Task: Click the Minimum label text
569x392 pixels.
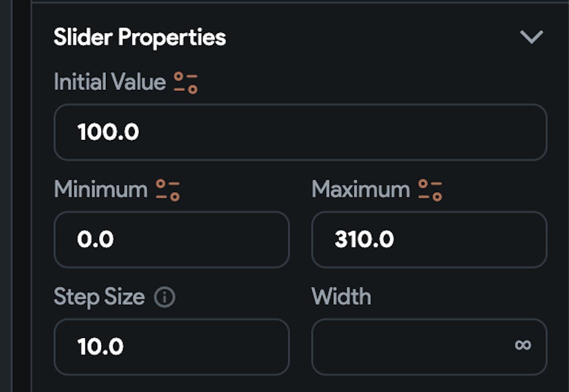Action: pyautogui.click(x=100, y=189)
